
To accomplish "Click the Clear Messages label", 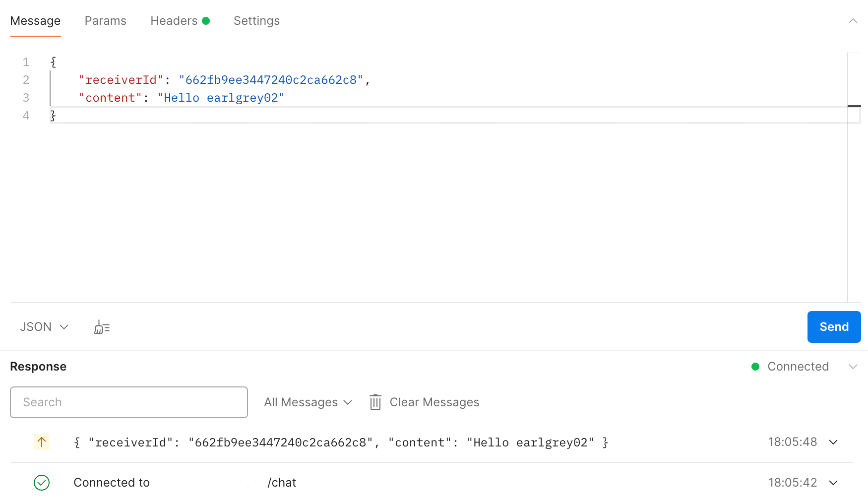I will click(434, 402).
